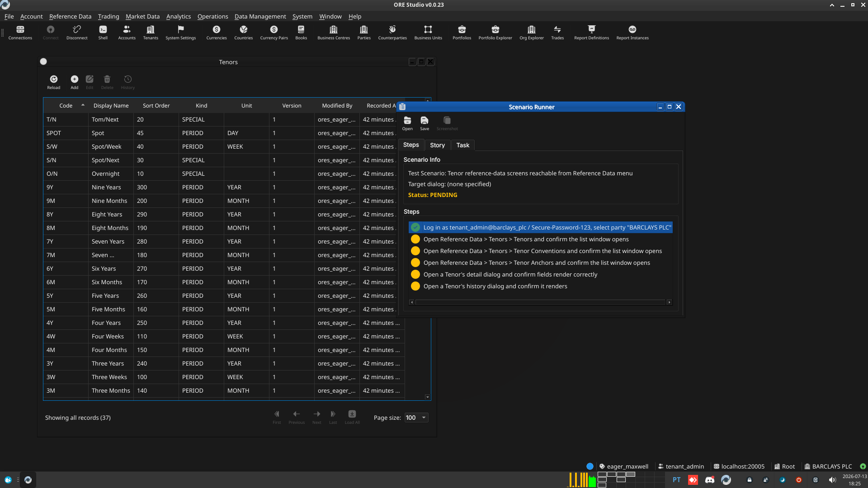Viewport: 868px width, 488px height.
Task: Select the SPOT row code cell
Action: 66,133
